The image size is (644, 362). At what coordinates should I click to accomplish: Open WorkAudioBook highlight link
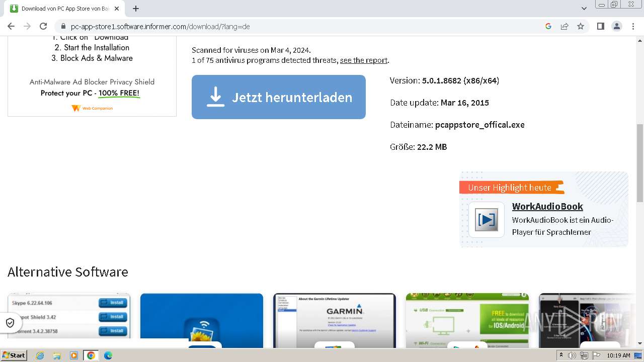coord(547,206)
